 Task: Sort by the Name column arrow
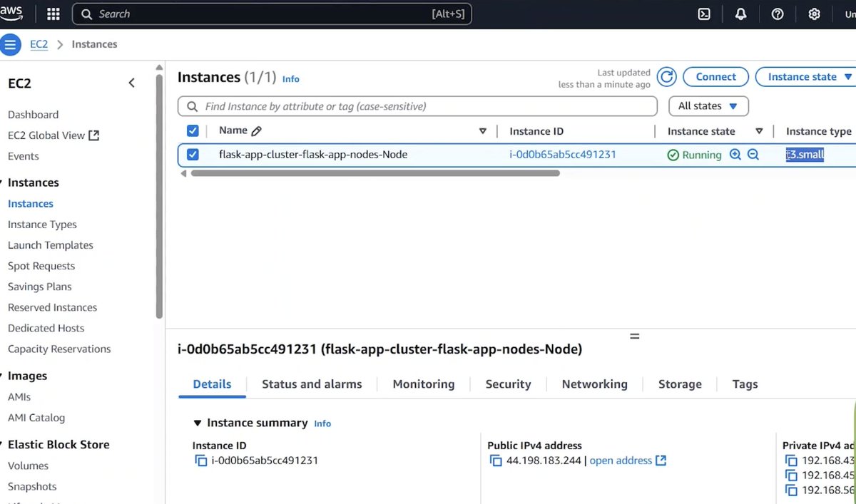click(x=483, y=131)
